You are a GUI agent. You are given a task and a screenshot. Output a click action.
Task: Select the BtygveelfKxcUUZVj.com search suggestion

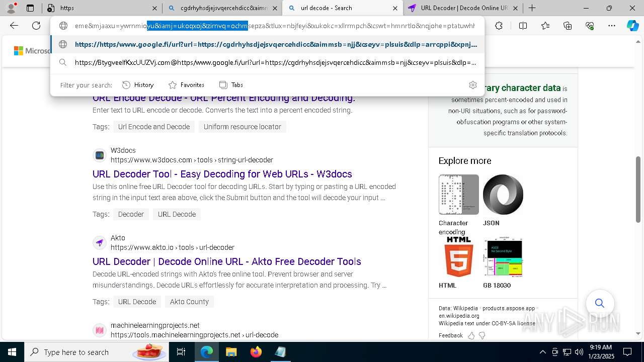pos(267,62)
